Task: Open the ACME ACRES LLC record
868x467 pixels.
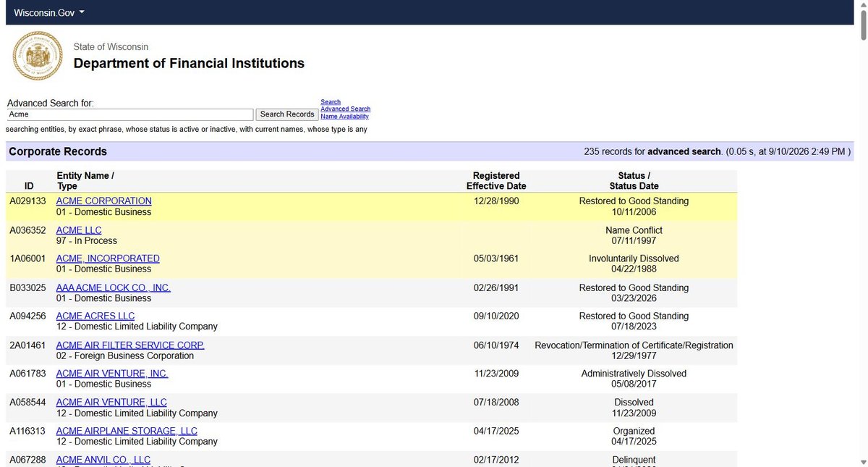Action: tap(95, 316)
